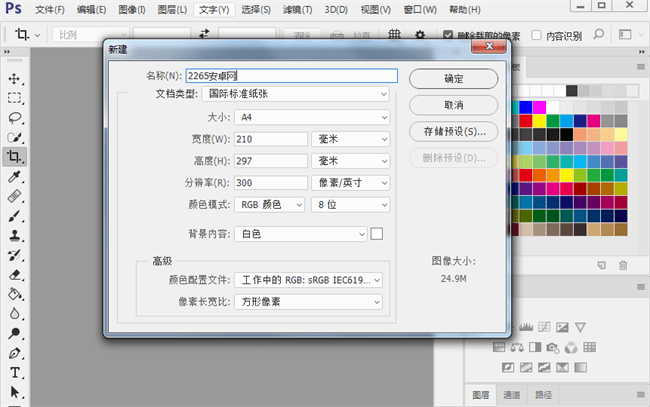650x407 pixels.
Task: Select the Eyedropper tool
Action: pyautogui.click(x=15, y=177)
